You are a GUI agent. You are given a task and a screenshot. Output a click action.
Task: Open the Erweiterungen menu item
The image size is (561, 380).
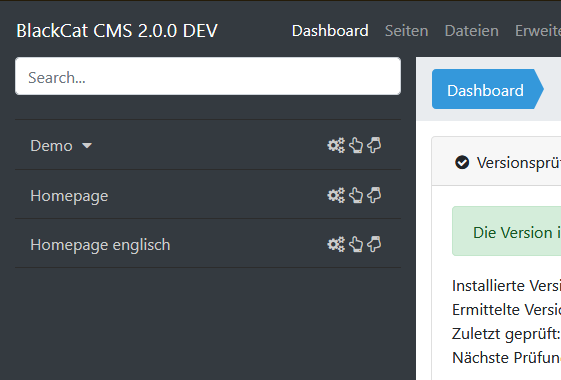538,31
